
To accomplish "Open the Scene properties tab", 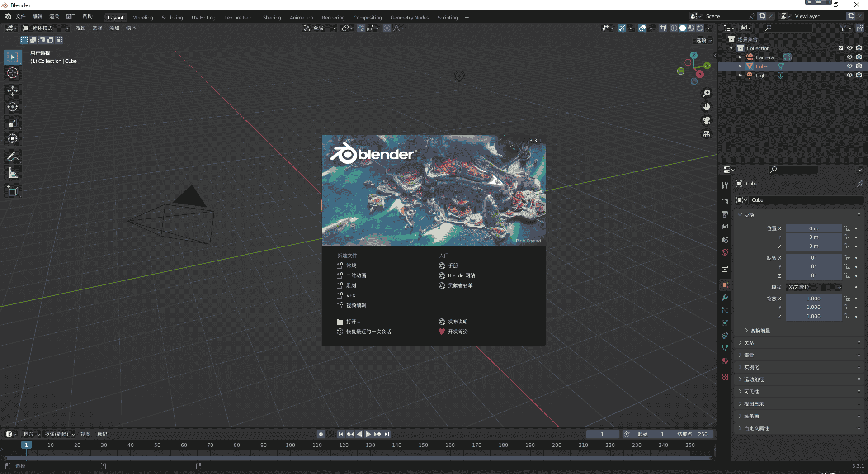I will [725, 239].
